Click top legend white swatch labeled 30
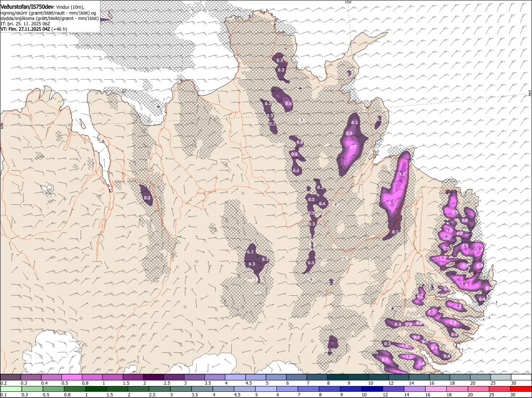Screen dimensions: 532x398 (521, 377)
